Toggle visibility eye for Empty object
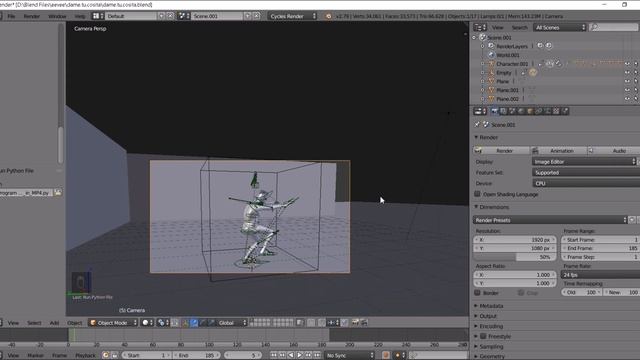The width and height of the screenshot is (640, 360). pyautogui.click(x=627, y=73)
